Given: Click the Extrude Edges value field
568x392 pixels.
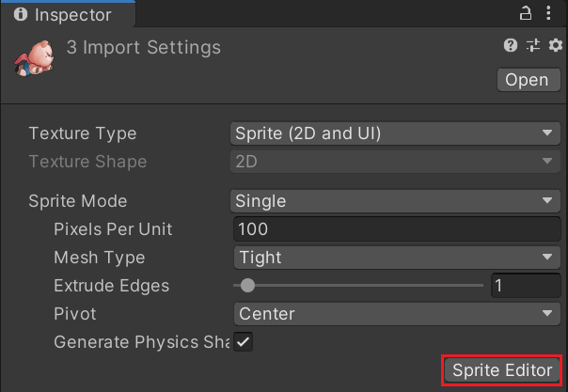Looking at the screenshot, I should click(526, 286).
